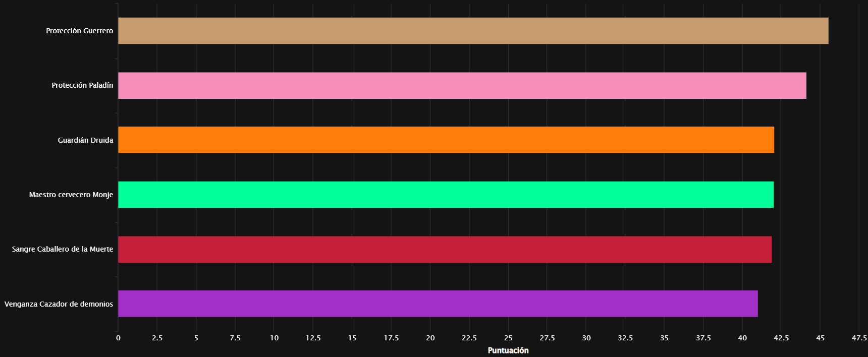Click the red Sangre Caballero de la Muerte bar
The image size is (868, 357).
445,249
